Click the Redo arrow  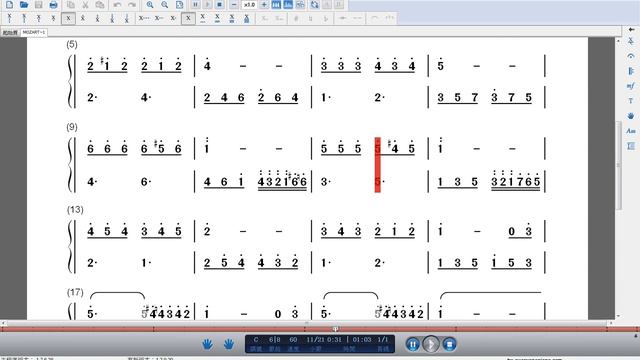tap(132, 5)
